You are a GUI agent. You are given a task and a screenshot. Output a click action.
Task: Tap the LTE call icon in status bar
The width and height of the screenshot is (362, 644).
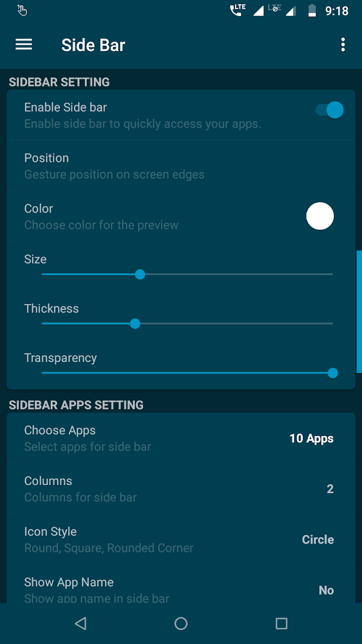pyautogui.click(x=238, y=10)
